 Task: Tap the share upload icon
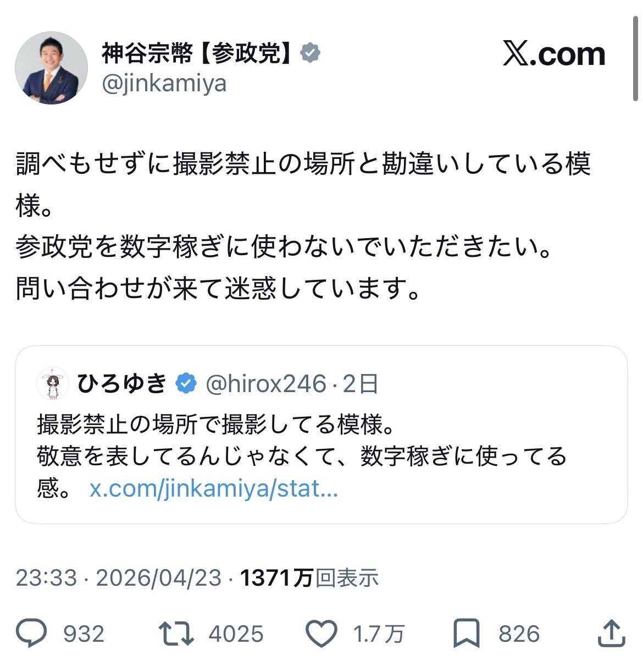(611, 634)
